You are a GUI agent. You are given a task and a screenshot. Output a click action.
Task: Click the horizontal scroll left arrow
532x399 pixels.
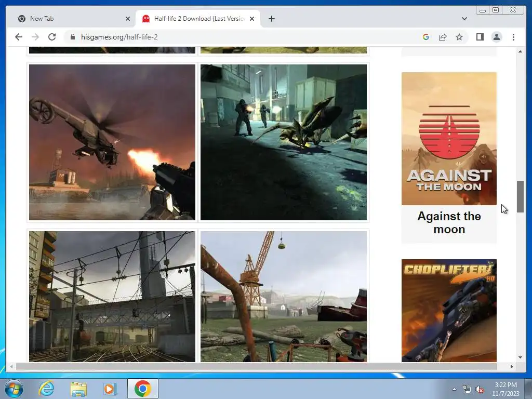[11, 366]
